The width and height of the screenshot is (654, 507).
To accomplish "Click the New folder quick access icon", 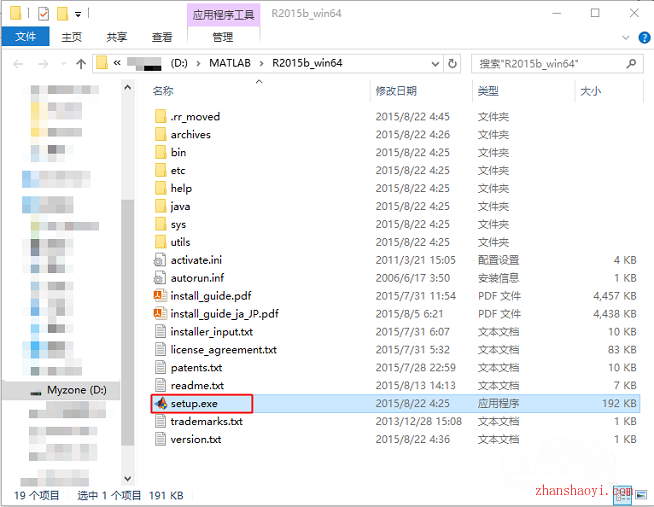I will click(63, 14).
